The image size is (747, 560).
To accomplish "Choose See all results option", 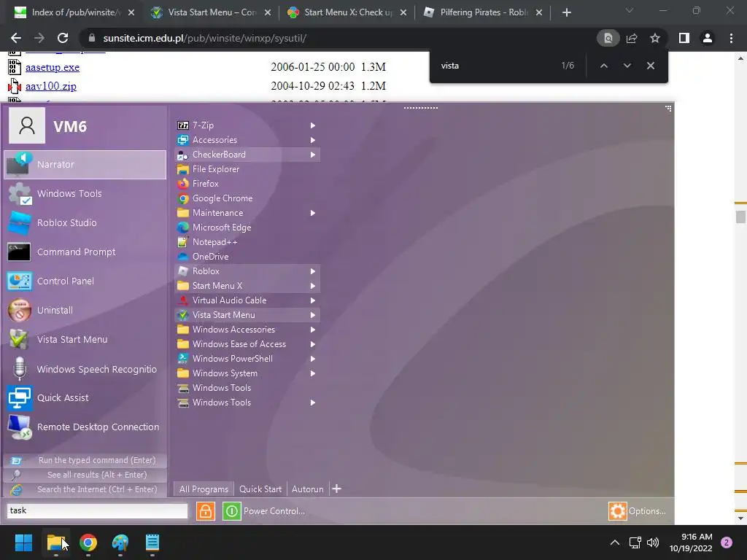I will pyautogui.click(x=85, y=475).
